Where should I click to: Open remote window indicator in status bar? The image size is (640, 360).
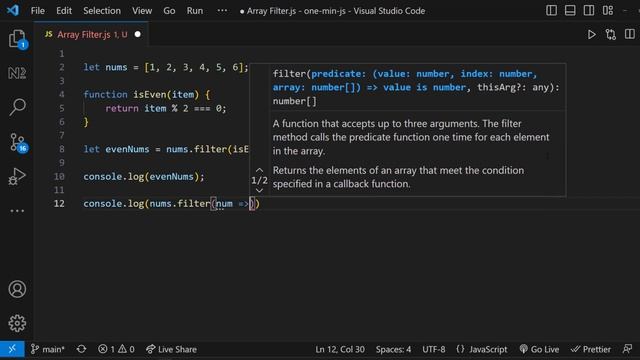point(12,349)
